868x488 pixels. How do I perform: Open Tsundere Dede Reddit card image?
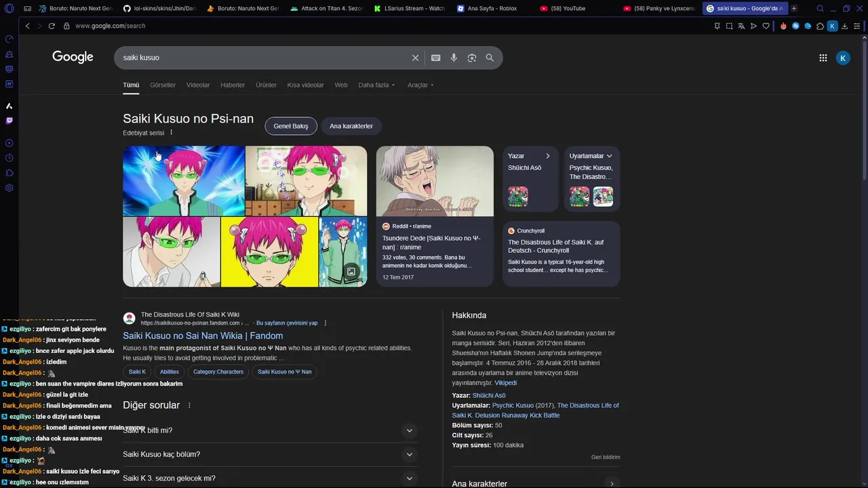click(435, 181)
